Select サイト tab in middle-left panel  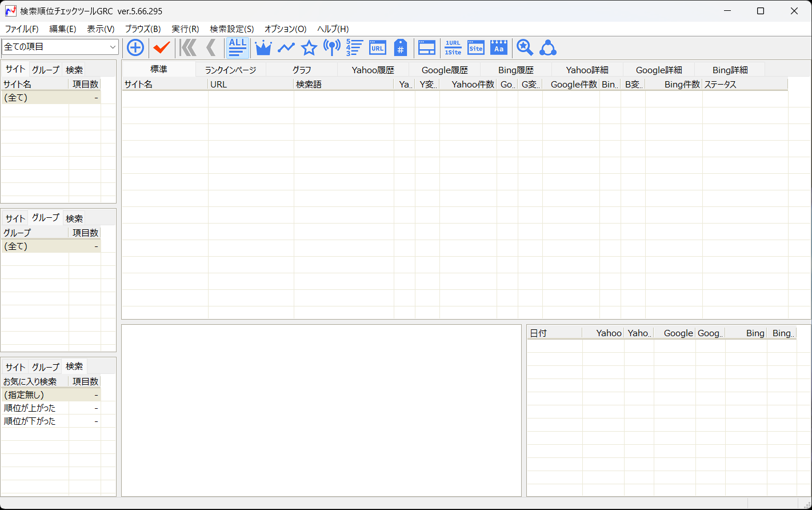point(15,218)
